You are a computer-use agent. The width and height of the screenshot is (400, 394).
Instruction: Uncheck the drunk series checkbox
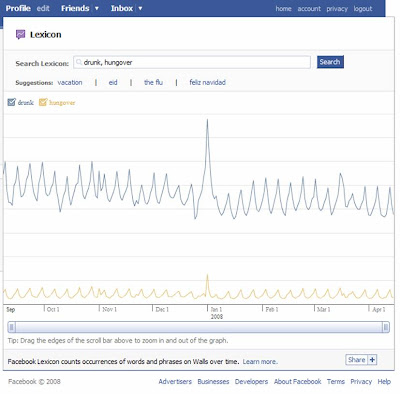coord(12,102)
